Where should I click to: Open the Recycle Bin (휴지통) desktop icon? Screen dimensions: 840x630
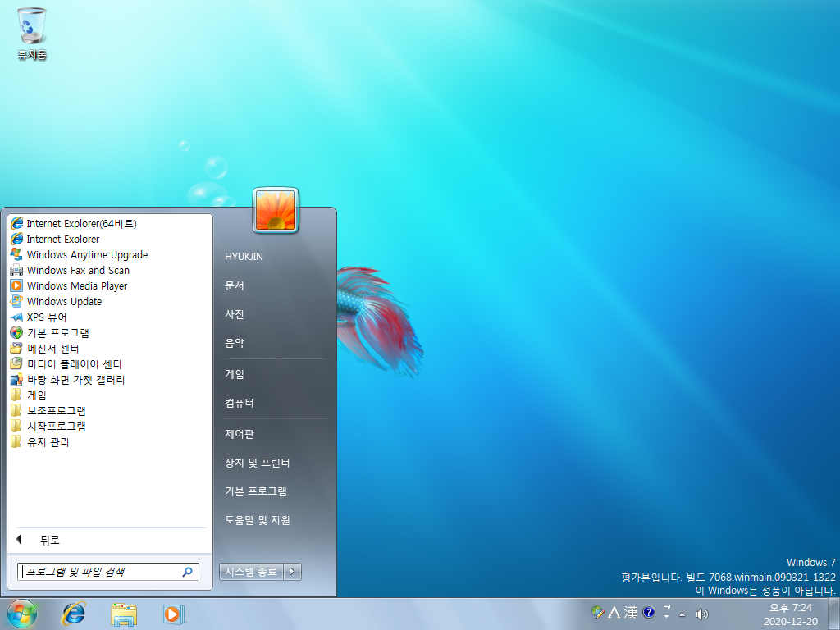pyautogui.click(x=32, y=33)
